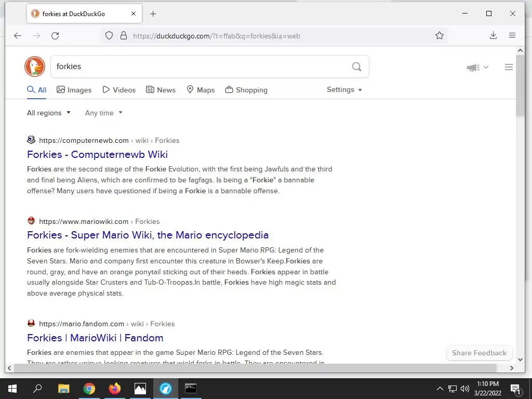The height and width of the screenshot is (399, 532).
Task: Click the horizontal scrollbar thumb
Action: (x=255, y=368)
